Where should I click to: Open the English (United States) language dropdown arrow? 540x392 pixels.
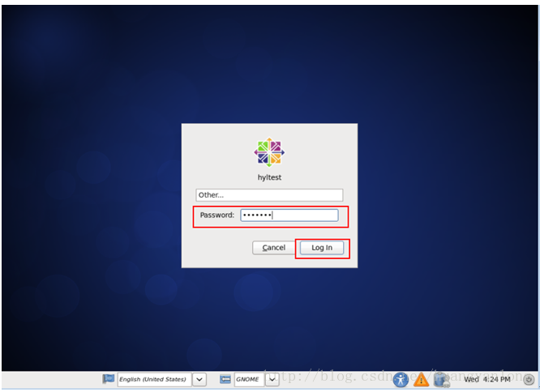pos(199,379)
